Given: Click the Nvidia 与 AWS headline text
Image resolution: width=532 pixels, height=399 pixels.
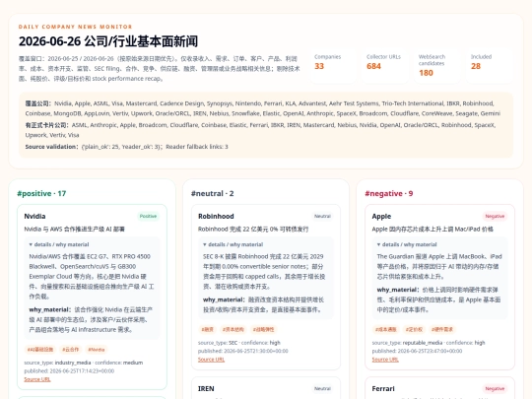Looking at the screenshot, I should (74, 229).
